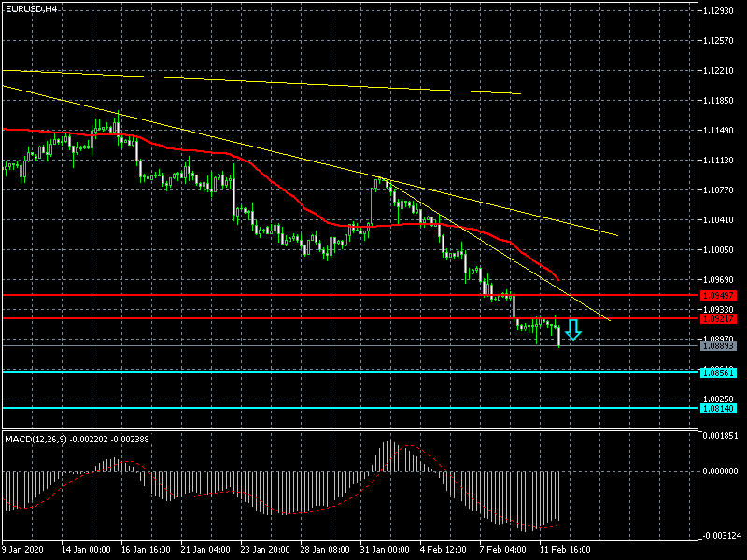The height and width of the screenshot is (560, 747).
Task: Click the EURUSD,H4 chart title label
Action: click(x=30, y=7)
